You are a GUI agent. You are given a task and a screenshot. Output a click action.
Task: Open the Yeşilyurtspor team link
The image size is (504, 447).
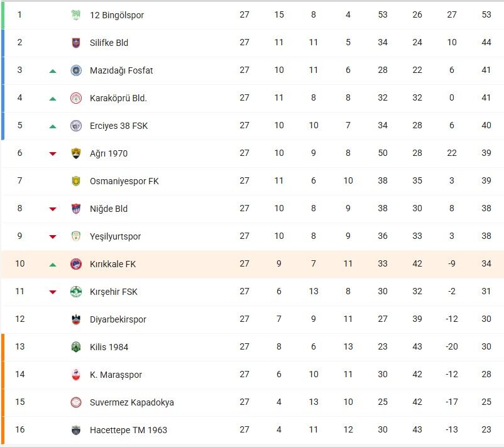point(116,236)
